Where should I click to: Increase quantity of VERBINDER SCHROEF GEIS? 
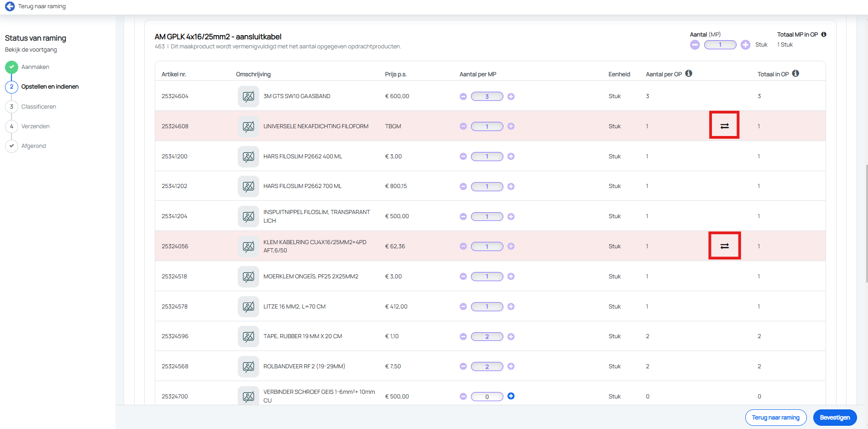point(511,396)
